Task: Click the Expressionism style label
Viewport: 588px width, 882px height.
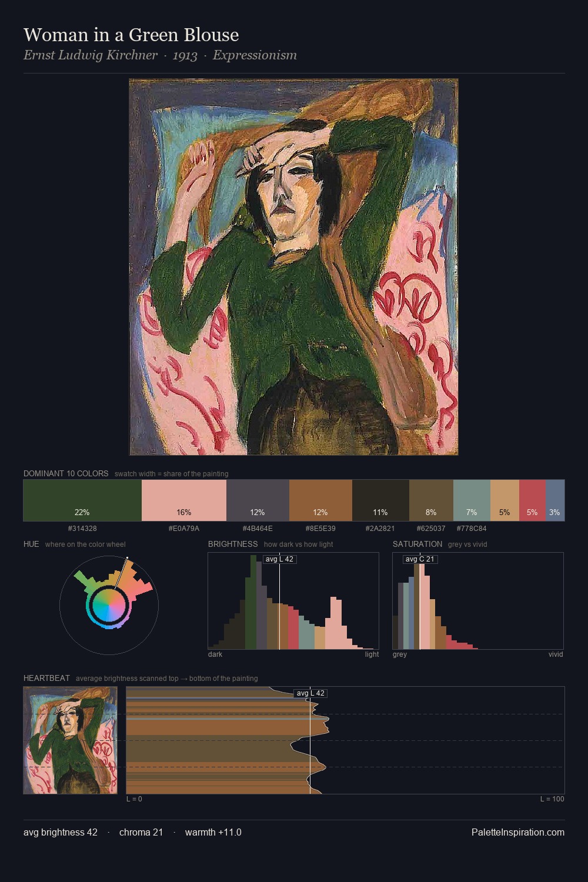Action: click(255, 55)
